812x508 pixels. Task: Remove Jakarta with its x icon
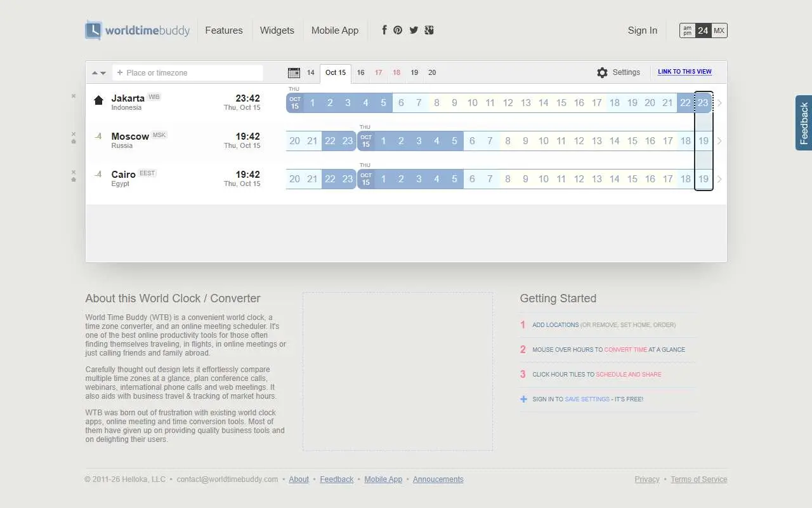pos(74,96)
